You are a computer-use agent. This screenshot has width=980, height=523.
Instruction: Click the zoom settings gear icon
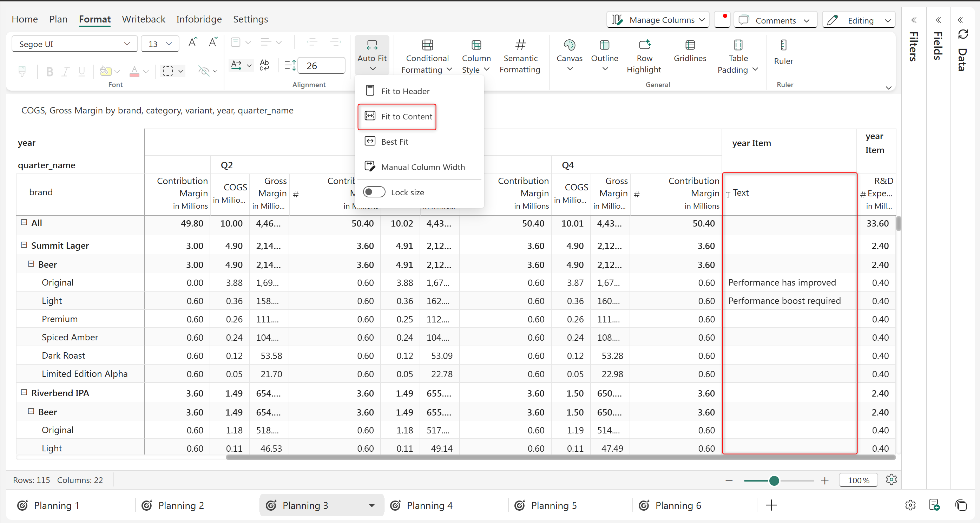pos(891,479)
